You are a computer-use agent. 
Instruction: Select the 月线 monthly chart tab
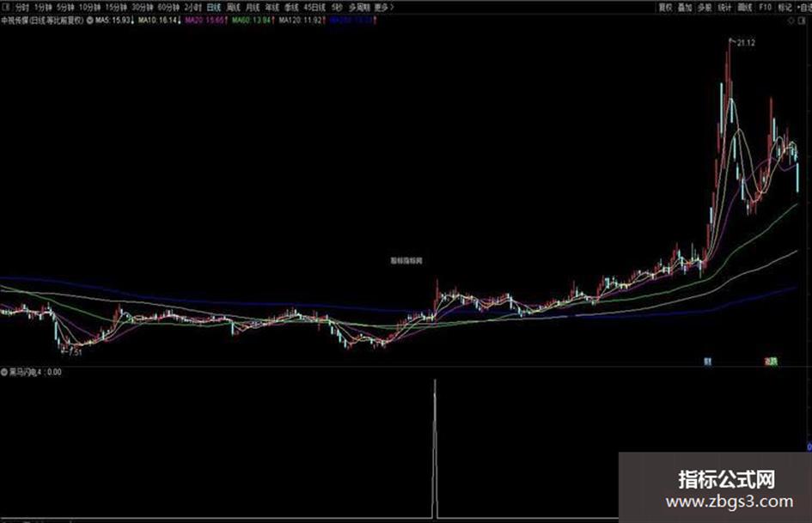coord(253,7)
